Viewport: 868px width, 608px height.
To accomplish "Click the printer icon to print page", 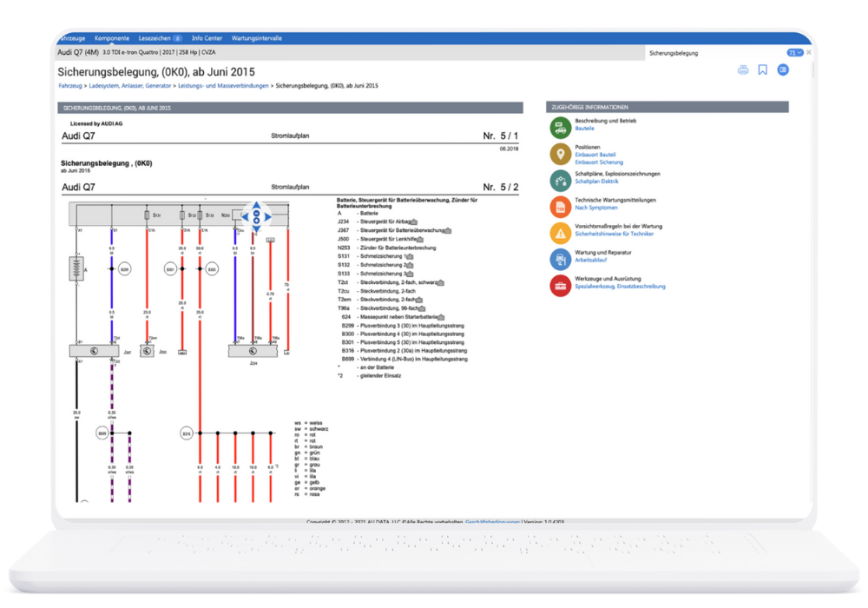I will pyautogui.click(x=743, y=69).
